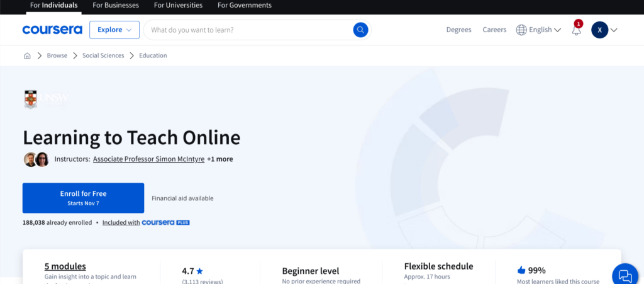Open the chat support bubble
Viewport: 644px width, 284px height.
tap(625, 275)
